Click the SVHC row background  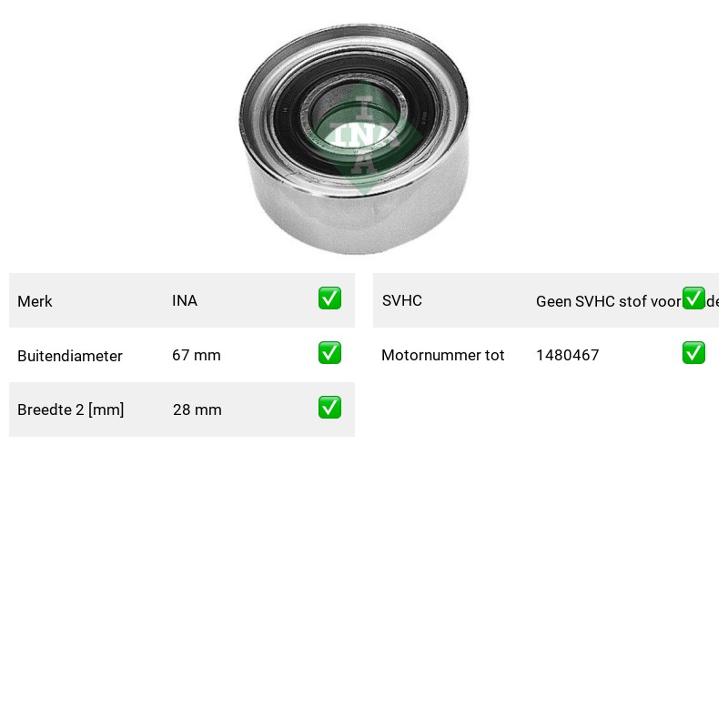(546, 300)
